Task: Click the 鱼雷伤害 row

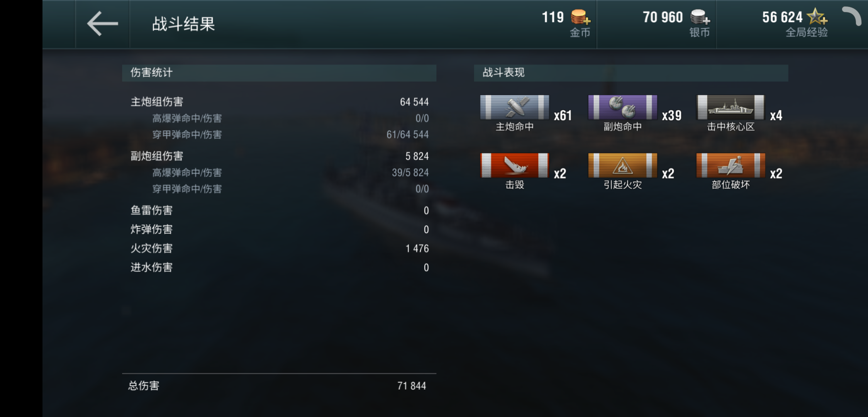Action: [x=280, y=210]
